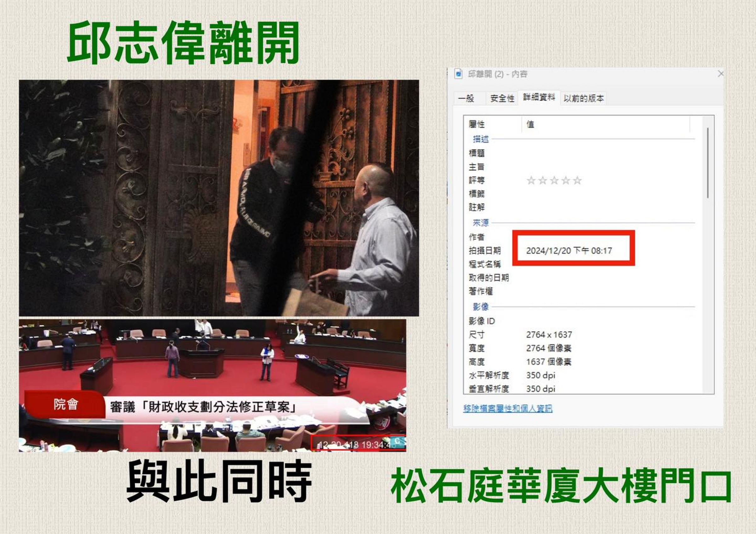Close the 邱離開 (2) properties dialog
Screen dimensions: 756x534
(x=721, y=74)
